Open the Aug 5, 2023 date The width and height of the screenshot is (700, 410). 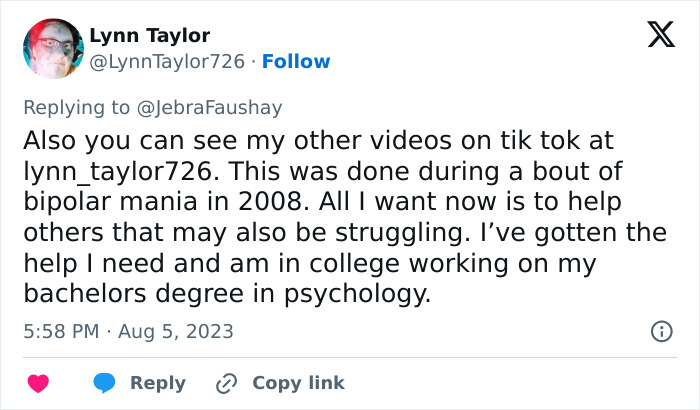click(x=177, y=330)
